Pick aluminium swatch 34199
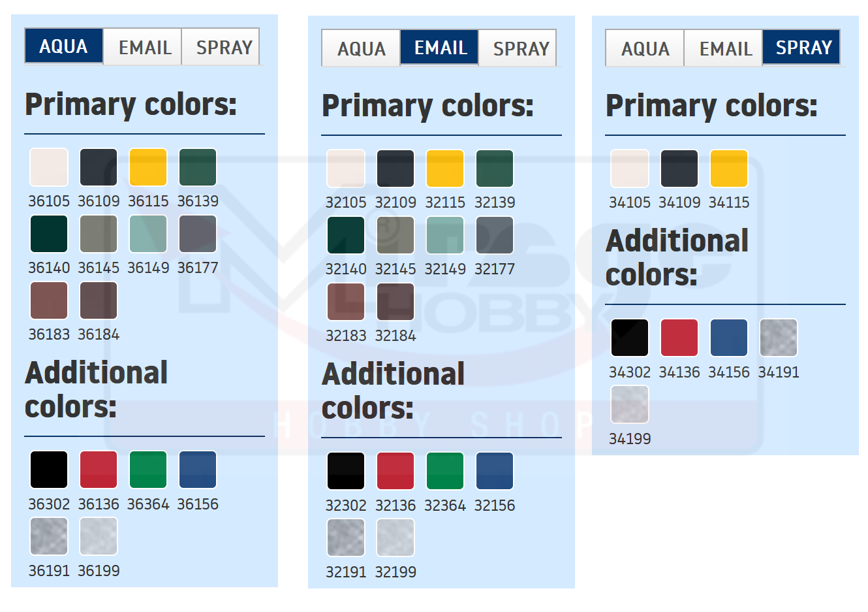Image resolution: width=868 pixels, height=612 pixels. point(630,404)
